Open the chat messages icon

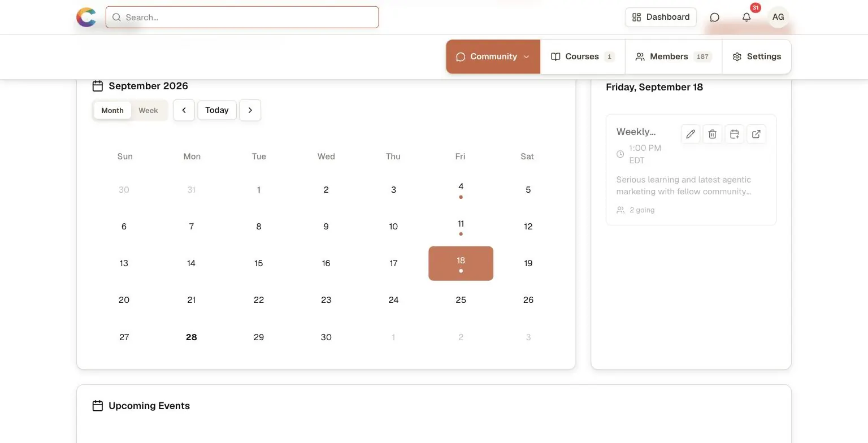click(x=714, y=17)
